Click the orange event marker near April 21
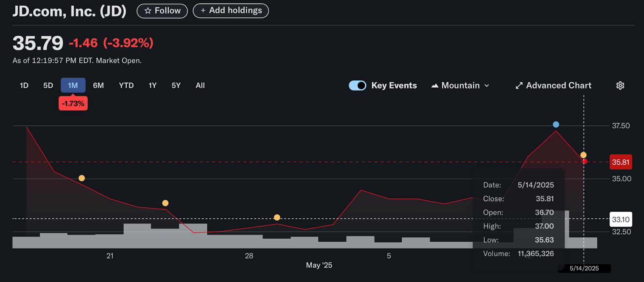644x282 pixels. click(x=82, y=178)
